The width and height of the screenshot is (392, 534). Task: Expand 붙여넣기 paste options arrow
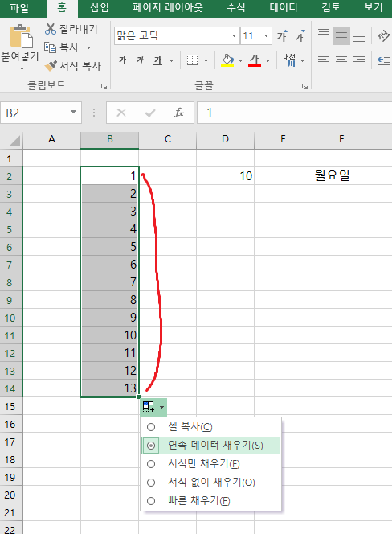coord(22,69)
